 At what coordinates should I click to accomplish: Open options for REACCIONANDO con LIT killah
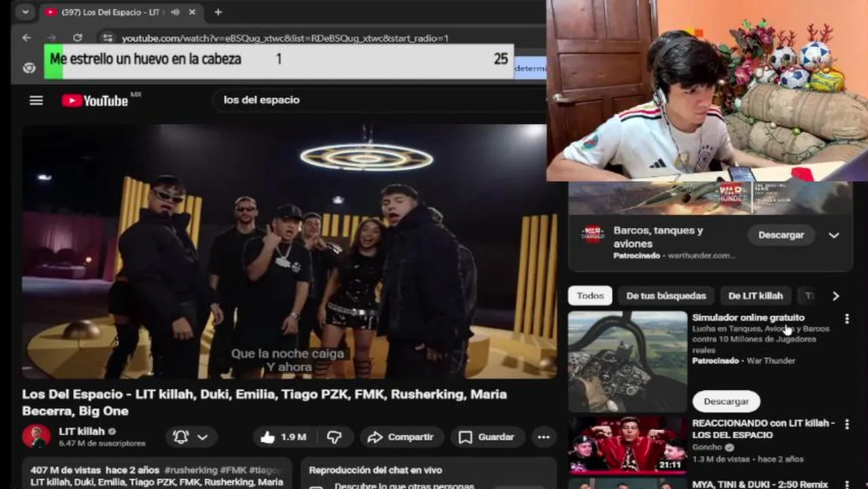(846, 424)
